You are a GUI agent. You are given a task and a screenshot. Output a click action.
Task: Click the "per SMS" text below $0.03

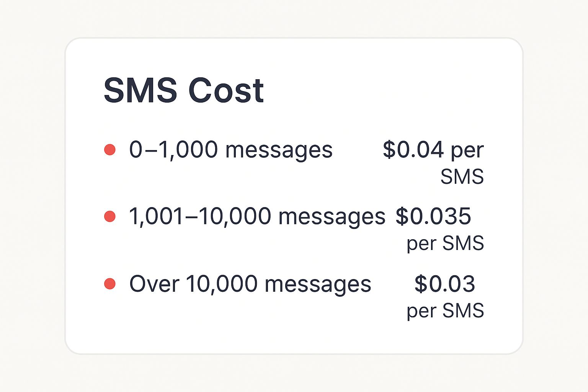click(x=445, y=310)
